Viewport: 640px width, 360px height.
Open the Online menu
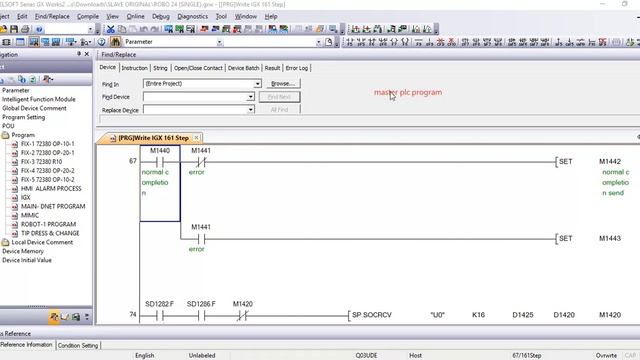point(135,16)
